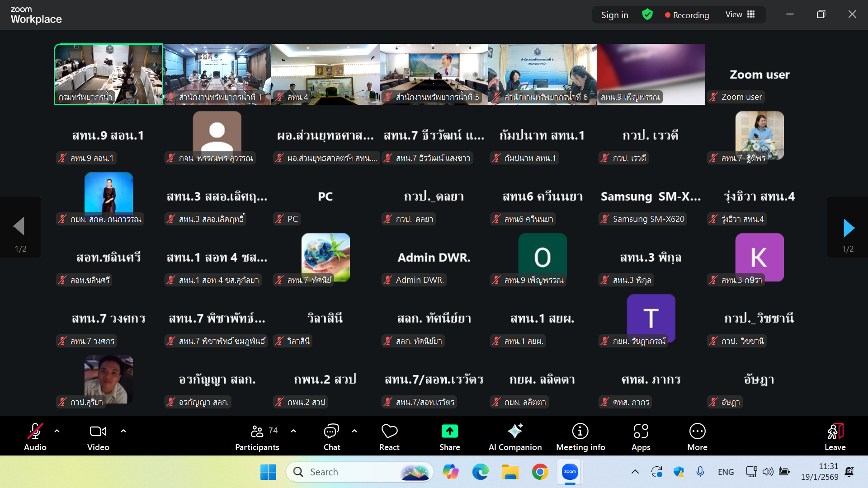Screen dimensions: 868x488
Task: Open the View layout menu
Action: pyautogui.click(x=740, y=14)
